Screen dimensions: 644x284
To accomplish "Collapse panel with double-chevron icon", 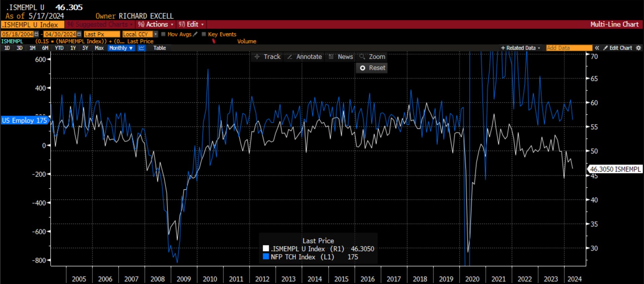I will 597,48.
